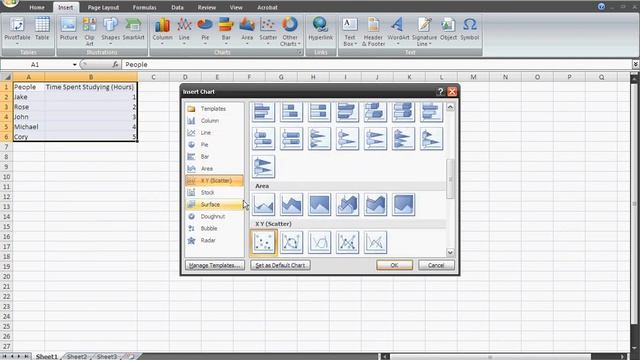
Task: Select the Stacked Area chart thumbnail
Action: pyautogui.click(x=291, y=204)
